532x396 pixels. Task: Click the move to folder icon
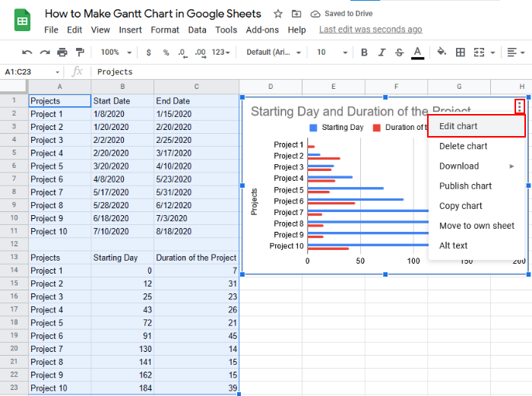[296, 14]
